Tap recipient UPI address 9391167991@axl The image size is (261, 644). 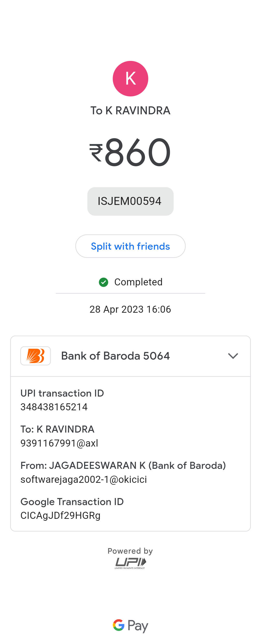click(59, 443)
